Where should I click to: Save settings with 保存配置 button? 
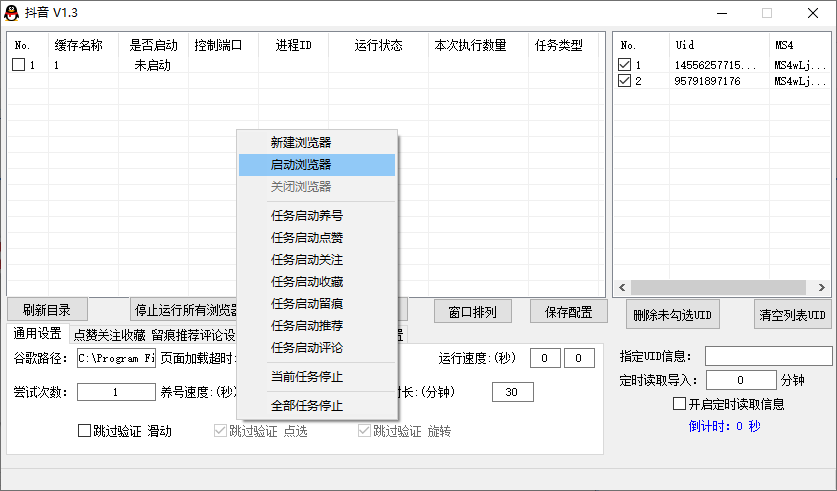[x=568, y=311]
